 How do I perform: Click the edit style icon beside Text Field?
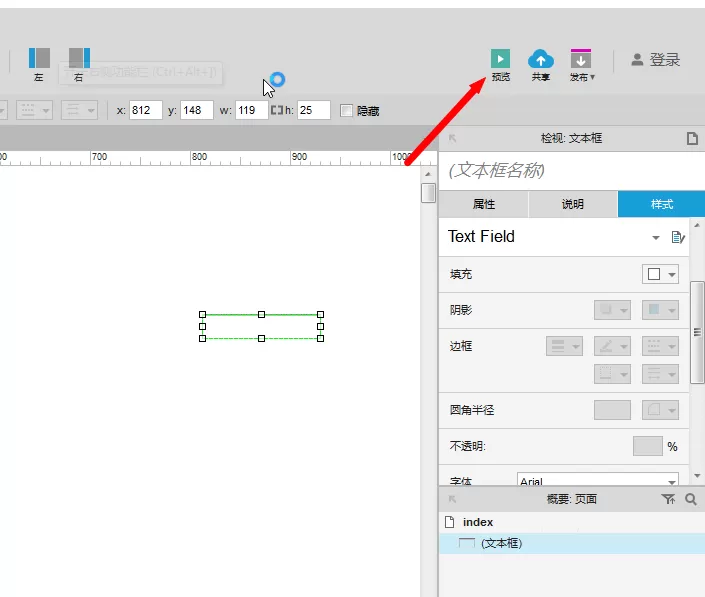pyautogui.click(x=678, y=237)
